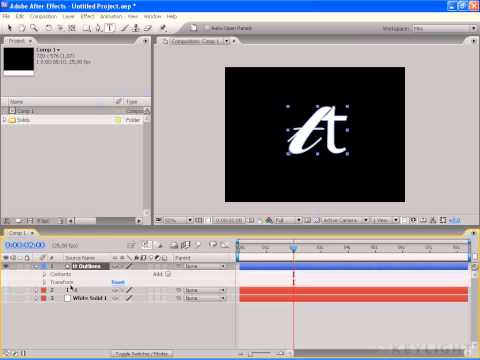Screen dimensions: 480x360
Task: Open the timeline Live Update icon
Action: [x=147, y=245]
